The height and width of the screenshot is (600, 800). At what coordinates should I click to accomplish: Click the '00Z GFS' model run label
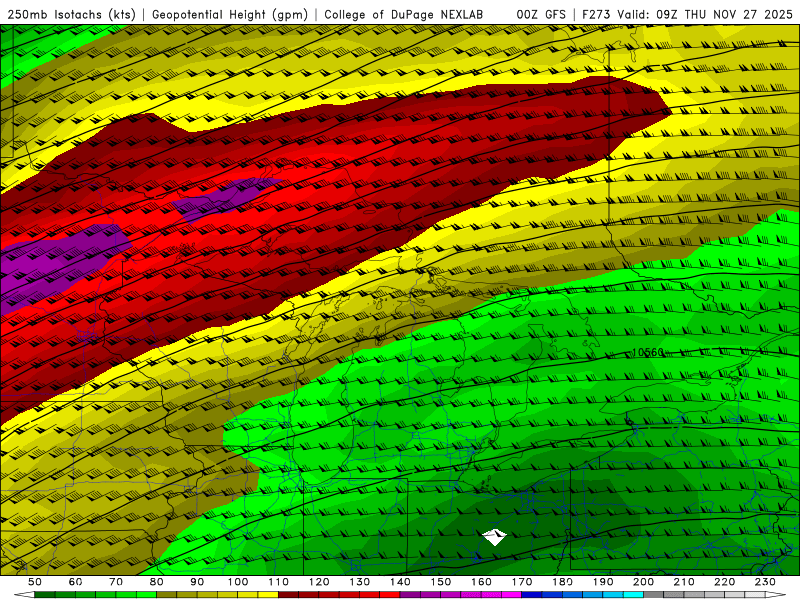(541, 14)
